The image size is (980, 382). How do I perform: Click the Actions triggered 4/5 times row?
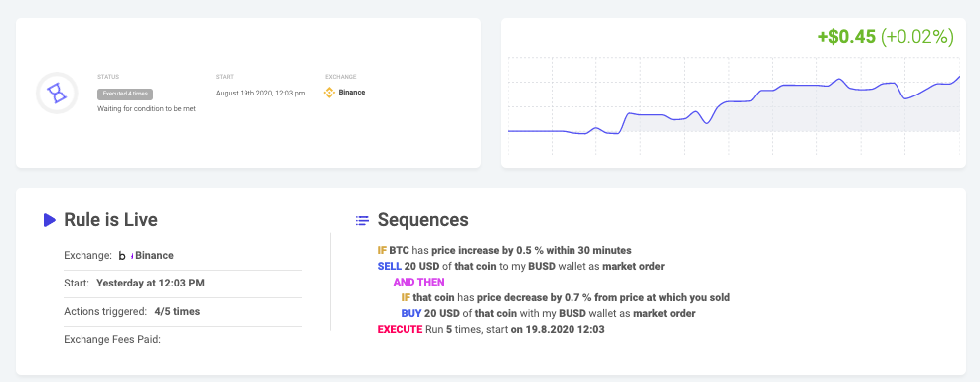pyautogui.click(x=183, y=312)
